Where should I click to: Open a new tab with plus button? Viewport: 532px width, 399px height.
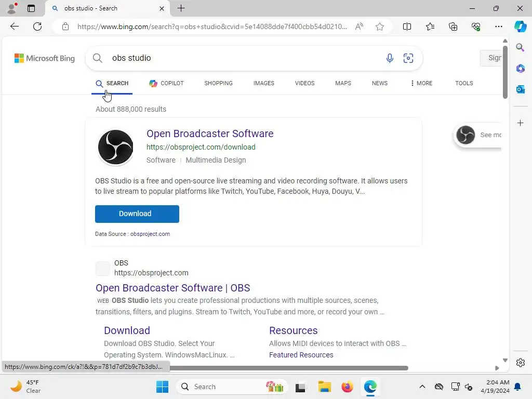coord(181,8)
